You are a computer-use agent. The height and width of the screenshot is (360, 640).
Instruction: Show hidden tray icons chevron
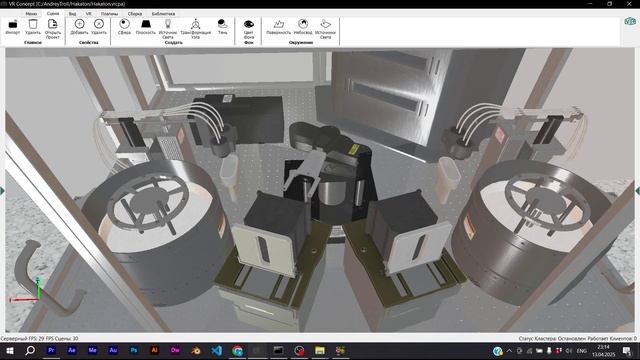click(x=509, y=351)
